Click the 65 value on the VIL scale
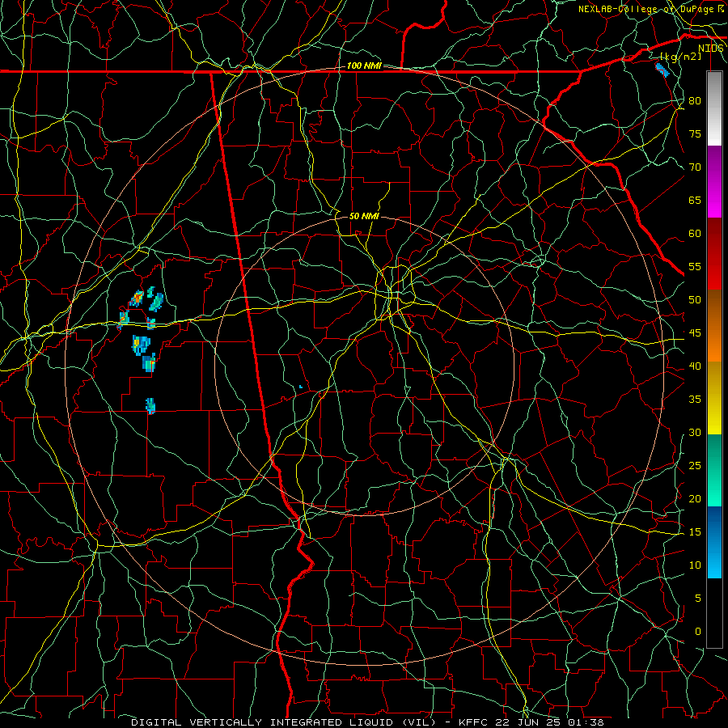The width and height of the screenshot is (728, 728). click(695, 201)
